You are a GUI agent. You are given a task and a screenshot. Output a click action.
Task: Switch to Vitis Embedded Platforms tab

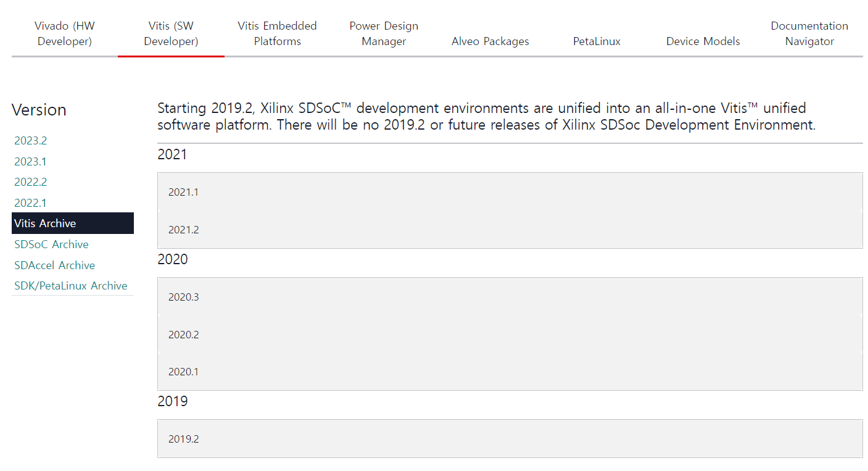click(278, 34)
